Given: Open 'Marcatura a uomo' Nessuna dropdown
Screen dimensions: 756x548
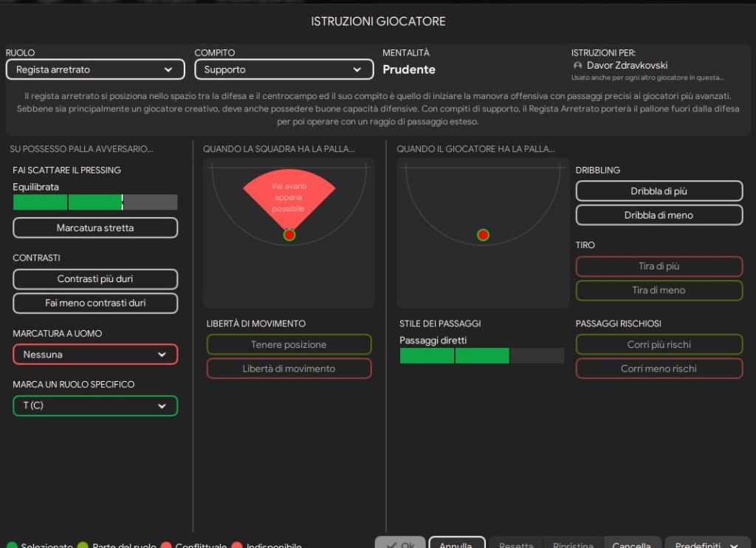Looking at the screenshot, I should coord(95,355).
